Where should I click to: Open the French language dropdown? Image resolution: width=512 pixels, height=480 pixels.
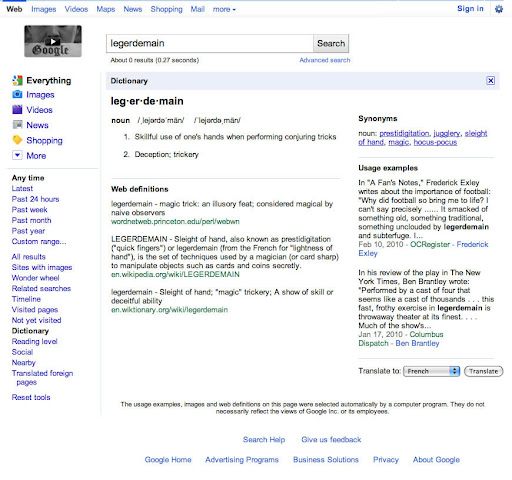pyautogui.click(x=431, y=371)
